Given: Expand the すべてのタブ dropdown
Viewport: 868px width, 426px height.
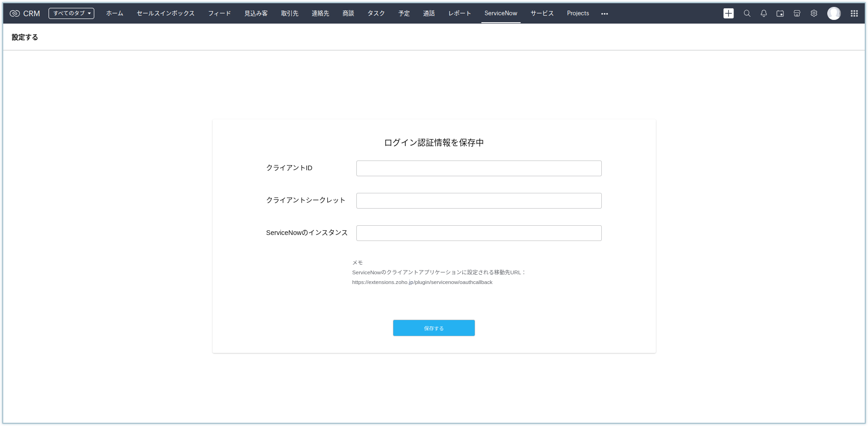Looking at the screenshot, I should pos(71,13).
